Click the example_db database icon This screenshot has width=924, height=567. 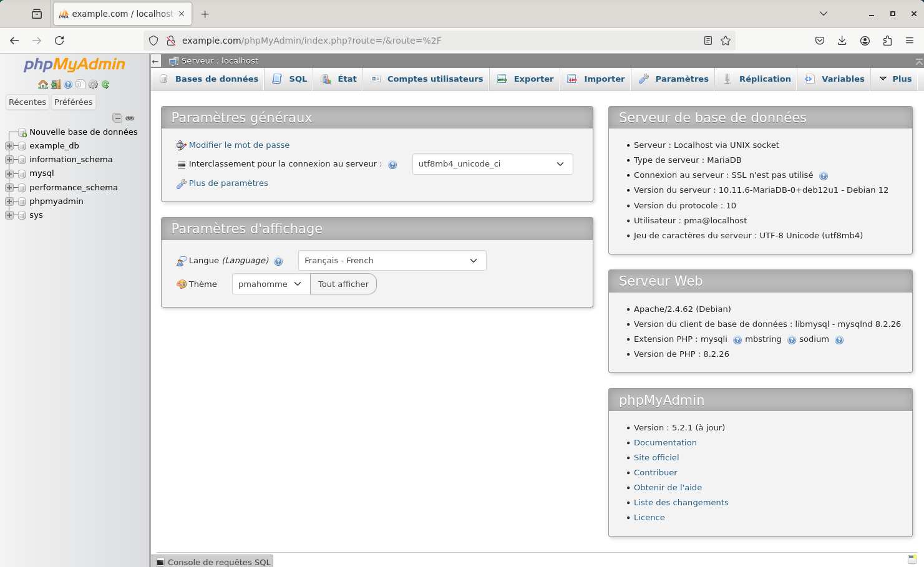tap(22, 146)
